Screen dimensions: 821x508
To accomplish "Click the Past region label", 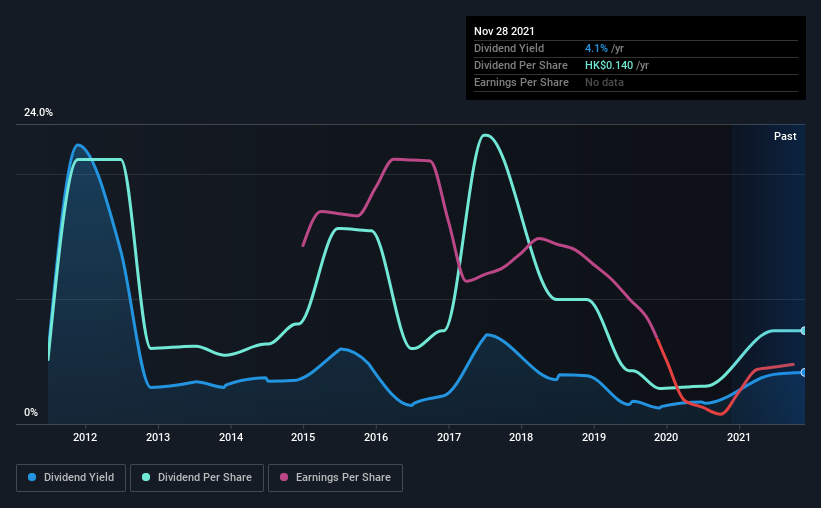I will point(785,136).
